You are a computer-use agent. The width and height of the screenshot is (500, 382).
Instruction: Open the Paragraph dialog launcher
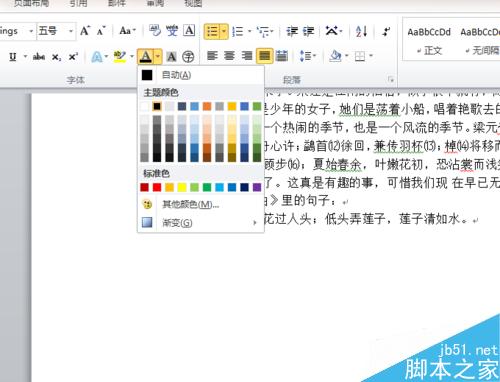click(391, 80)
